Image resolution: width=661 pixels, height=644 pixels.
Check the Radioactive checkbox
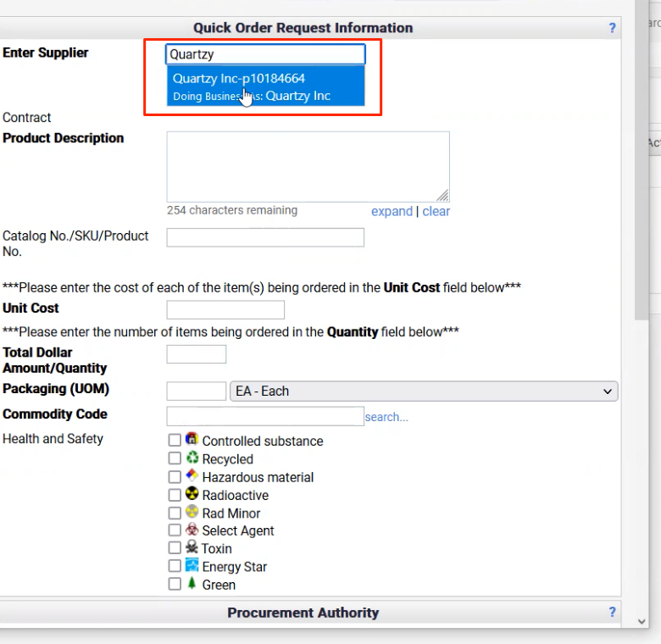coord(175,495)
